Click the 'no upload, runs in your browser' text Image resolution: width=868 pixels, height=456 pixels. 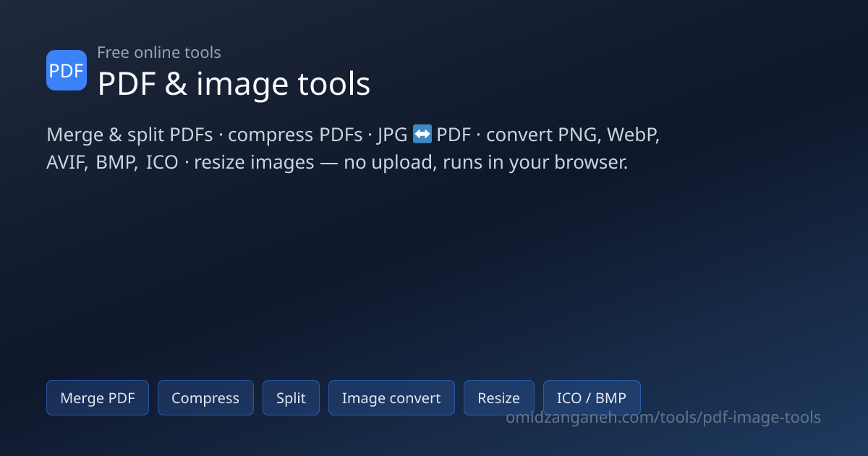click(x=486, y=162)
